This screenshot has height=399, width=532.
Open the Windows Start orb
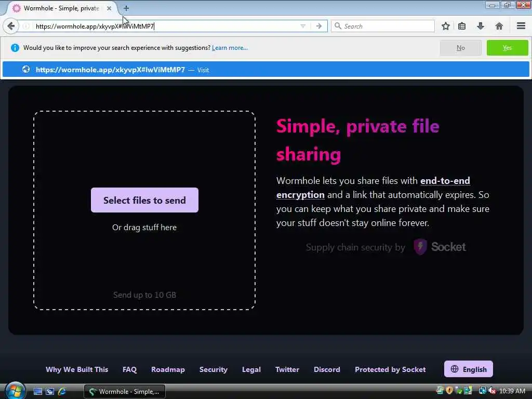tap(15, 390)
